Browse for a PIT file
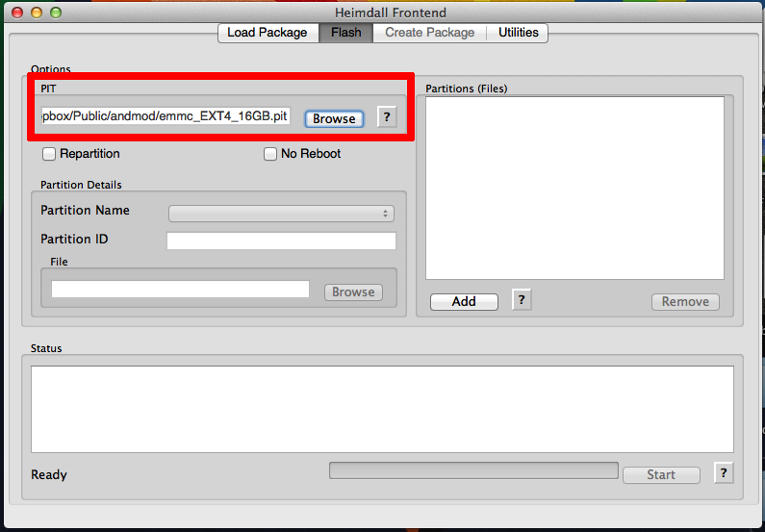 (x=334, y=119)
